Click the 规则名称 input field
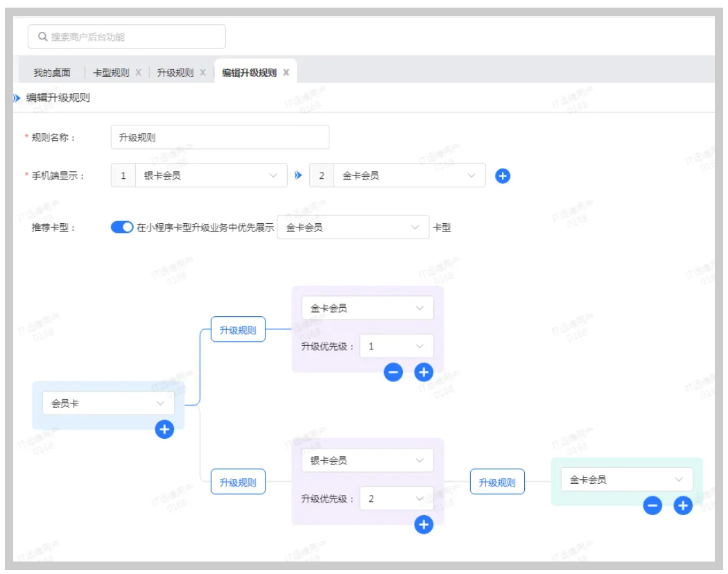728x574 pixels. [x=220, y=137]
